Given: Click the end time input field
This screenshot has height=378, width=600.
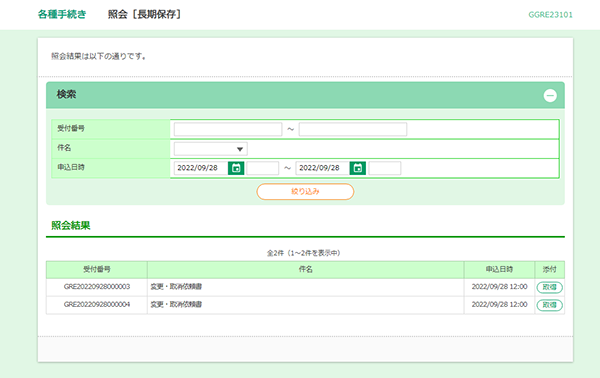Looking at the screenshot, I should [x=385, y=168].
